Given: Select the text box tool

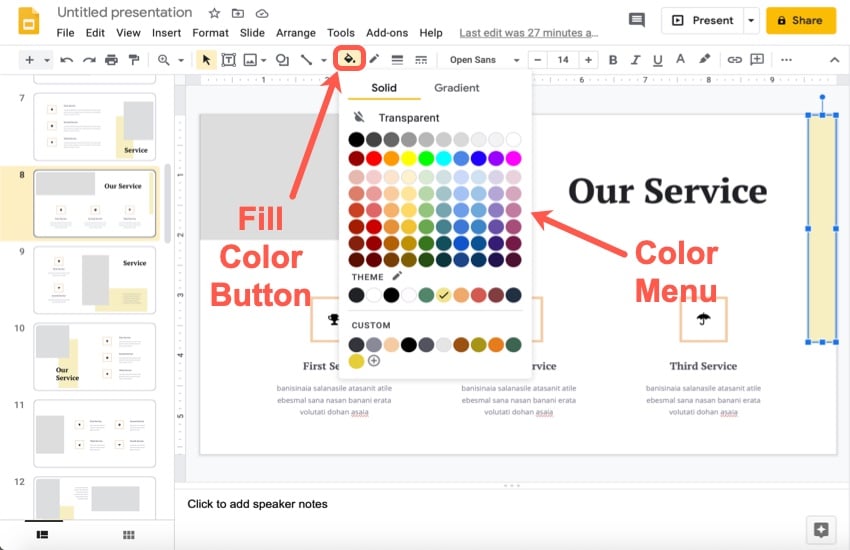Looking at the screenshot, I should (228, 60).
